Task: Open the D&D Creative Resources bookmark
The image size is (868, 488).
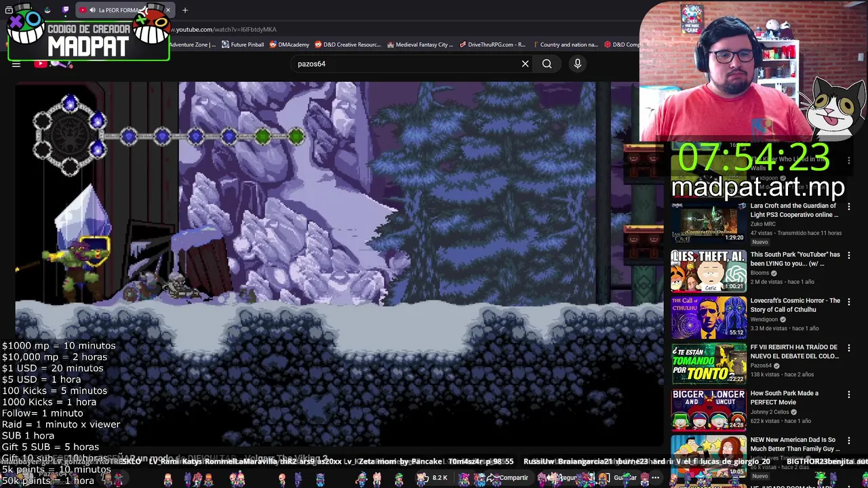Action: (348, 45)
